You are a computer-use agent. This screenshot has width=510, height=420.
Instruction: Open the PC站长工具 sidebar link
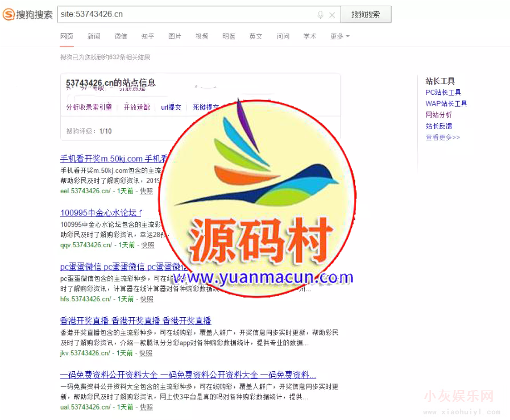coord(443,92)
